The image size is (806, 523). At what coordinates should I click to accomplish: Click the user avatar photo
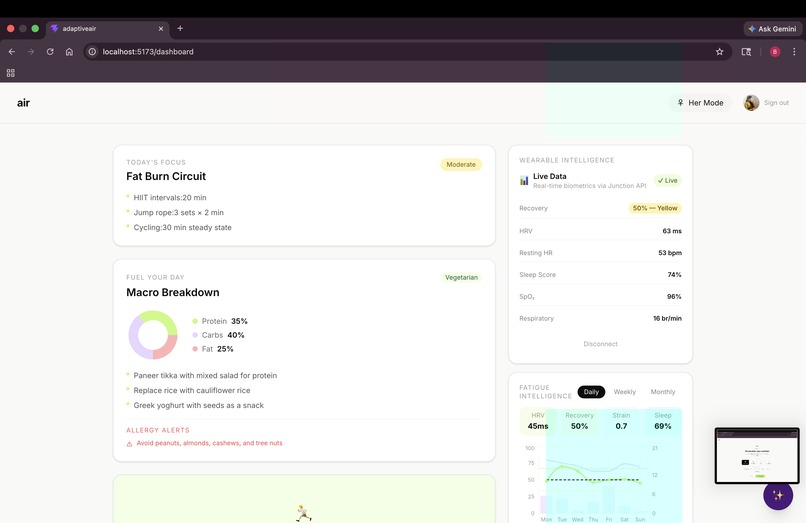(751, 103)
